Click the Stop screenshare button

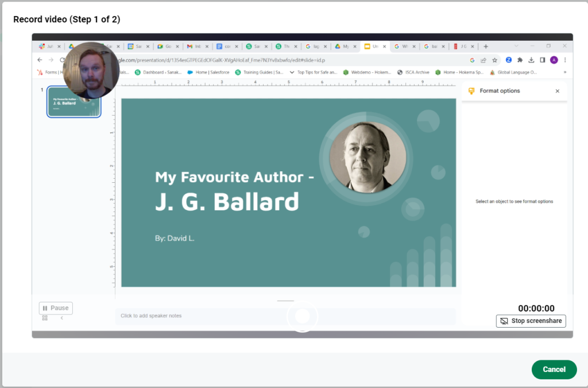pos(531,321)
